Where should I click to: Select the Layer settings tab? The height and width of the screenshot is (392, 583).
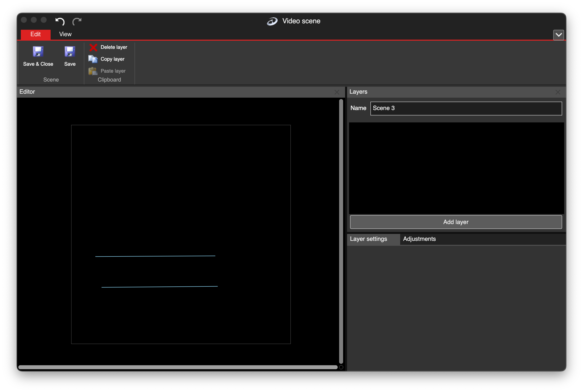(373, 239)
